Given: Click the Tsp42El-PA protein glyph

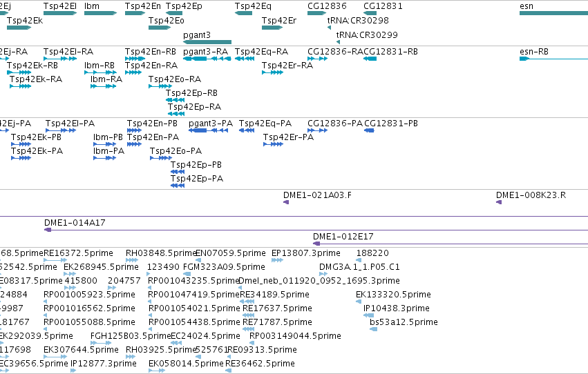Looking at the screenshot, I should (61, 130).
